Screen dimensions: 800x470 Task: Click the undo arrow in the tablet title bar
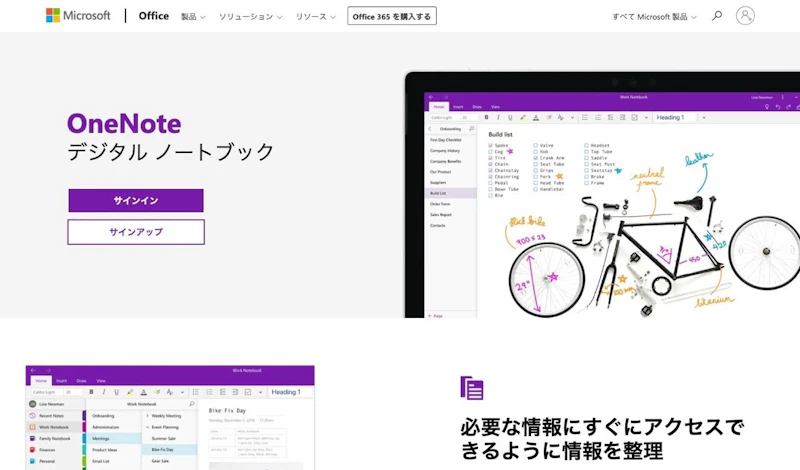[778, 107]
